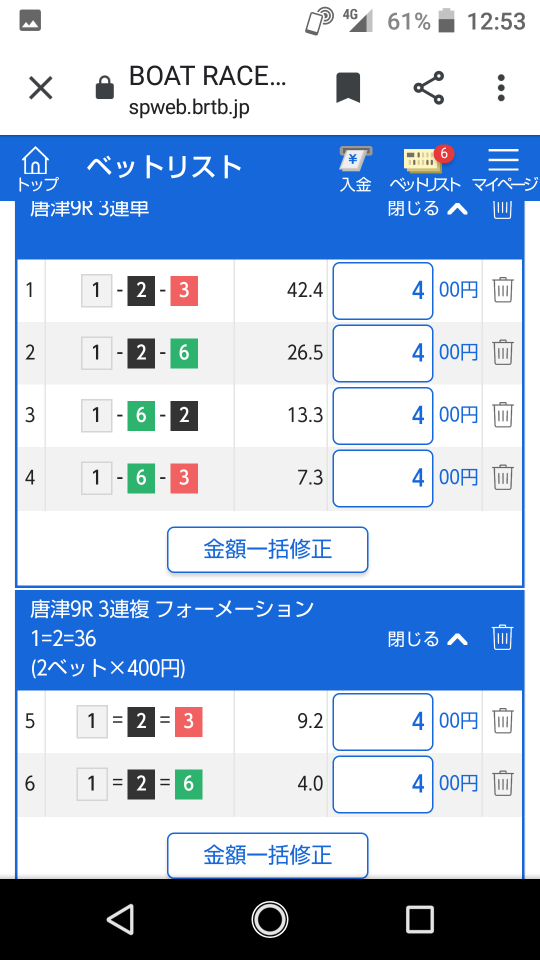Open the ベットリスト icon with badge 6

coord(426,170)
